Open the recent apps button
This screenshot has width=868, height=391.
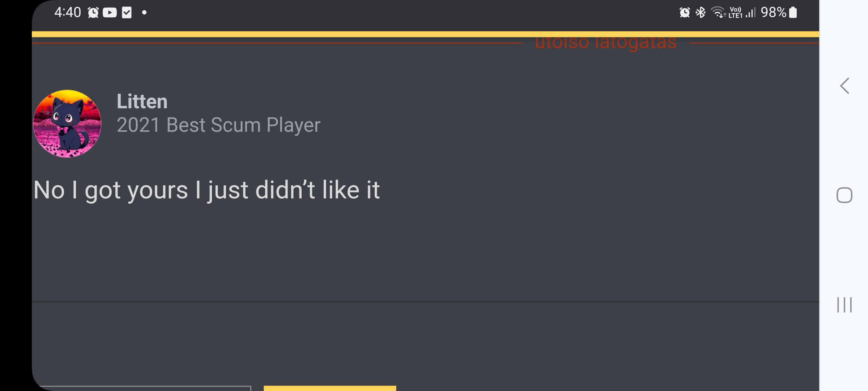844,305
